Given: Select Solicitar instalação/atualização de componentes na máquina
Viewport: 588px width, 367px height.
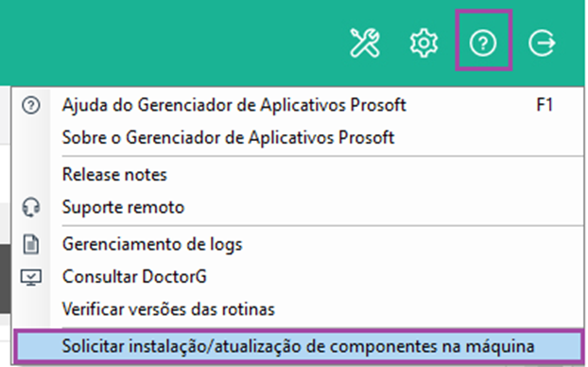Looking at the screenshot, I should coord(298,346).
